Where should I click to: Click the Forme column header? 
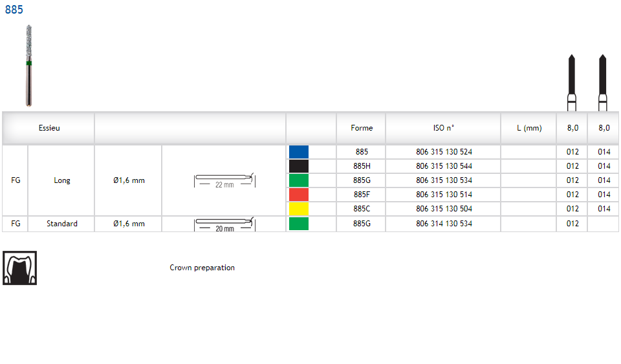[362, 128]
